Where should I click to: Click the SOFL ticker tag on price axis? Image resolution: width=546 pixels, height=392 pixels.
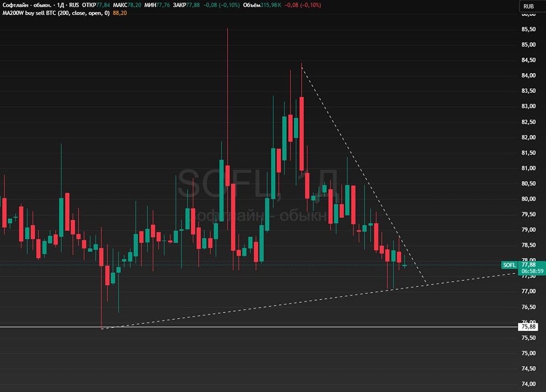[509, 265]
